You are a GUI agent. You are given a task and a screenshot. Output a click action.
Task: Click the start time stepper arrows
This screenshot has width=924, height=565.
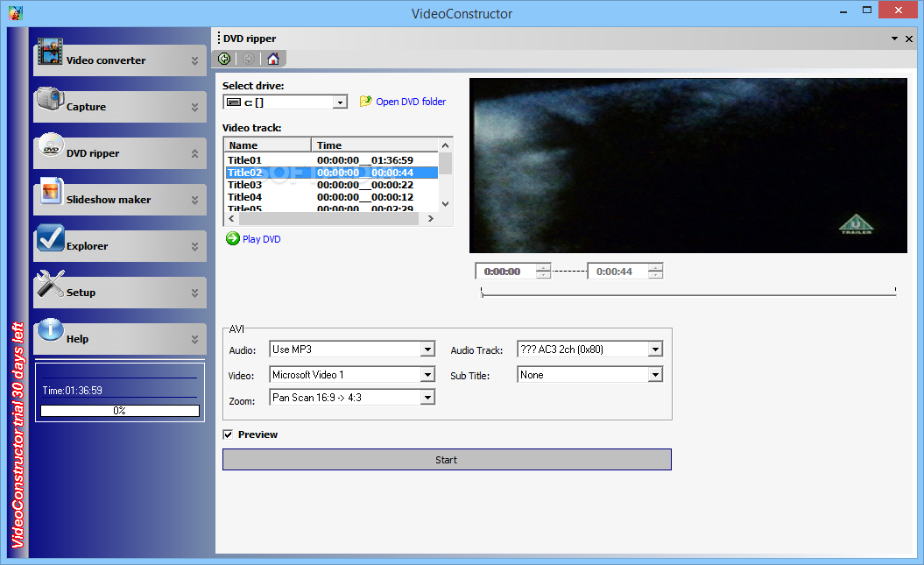543,272
